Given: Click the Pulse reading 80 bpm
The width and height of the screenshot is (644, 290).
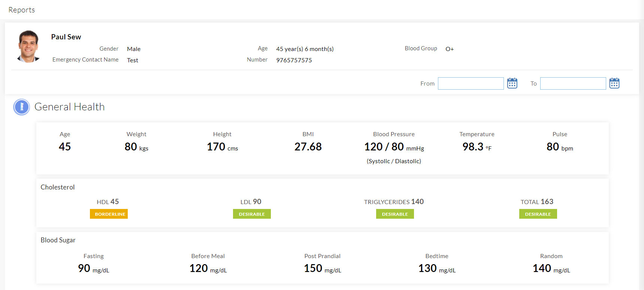Looking at the screenshot, I should coord(553,147).
